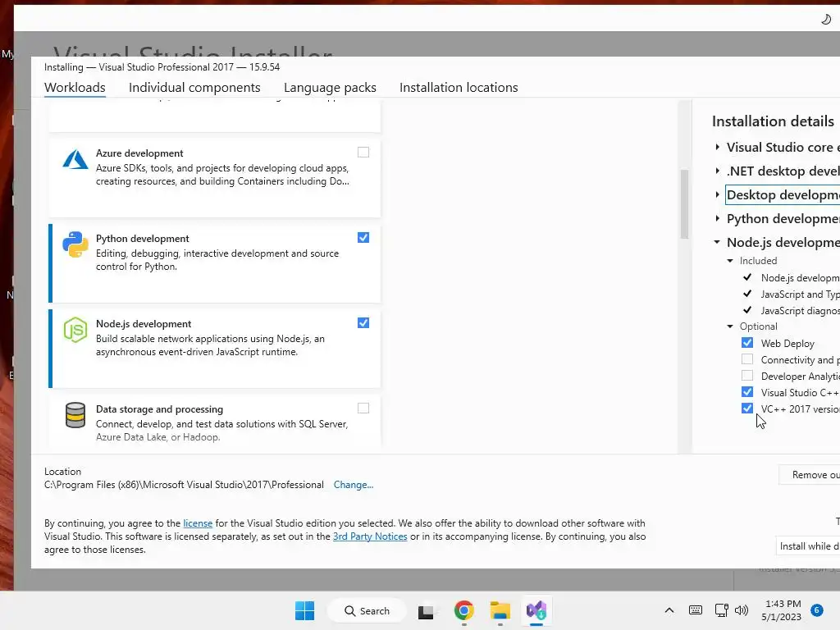Collapse the Optional components group
Viewport: 840px width, 630px height.
pos(730,326)
